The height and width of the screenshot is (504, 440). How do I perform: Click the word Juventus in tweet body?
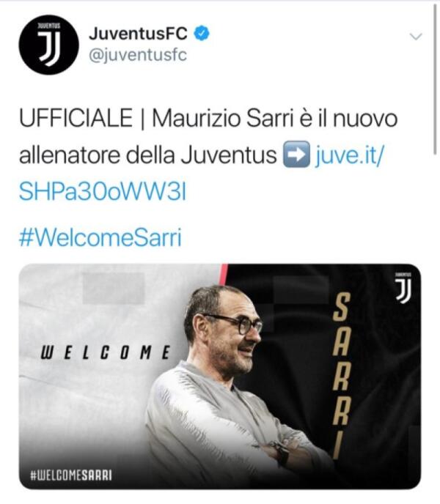click(229, 155)
